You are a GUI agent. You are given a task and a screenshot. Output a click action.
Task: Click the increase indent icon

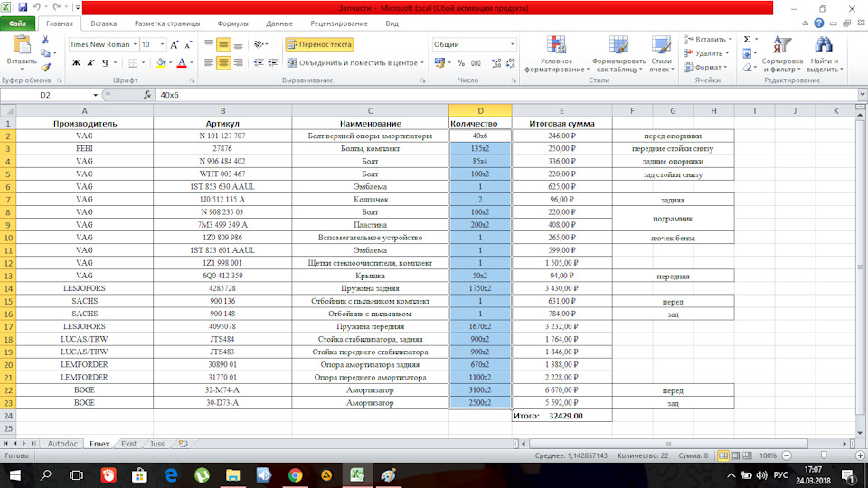click(x=273, y=63)
